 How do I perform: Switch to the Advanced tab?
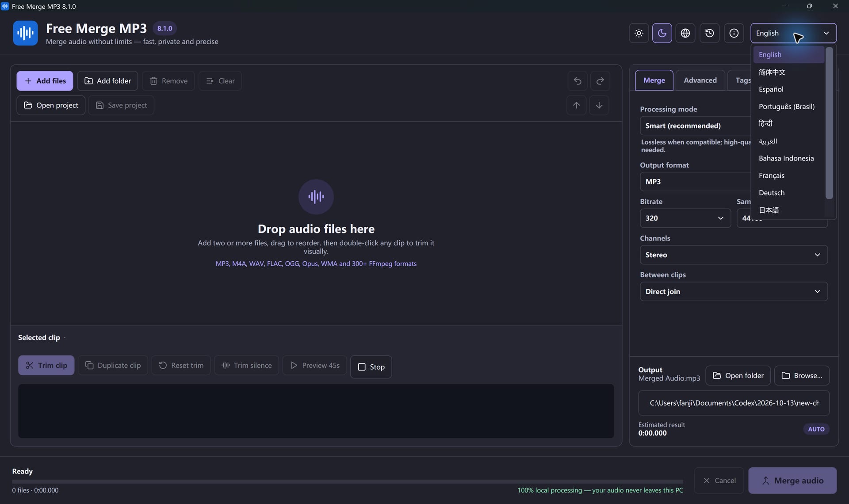tap(700, 80)
